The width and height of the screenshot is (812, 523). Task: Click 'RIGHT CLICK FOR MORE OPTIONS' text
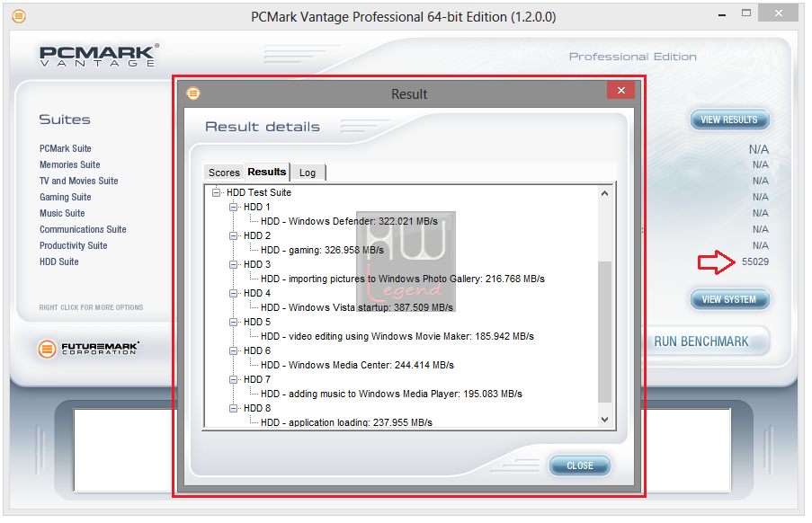[91, 307]
